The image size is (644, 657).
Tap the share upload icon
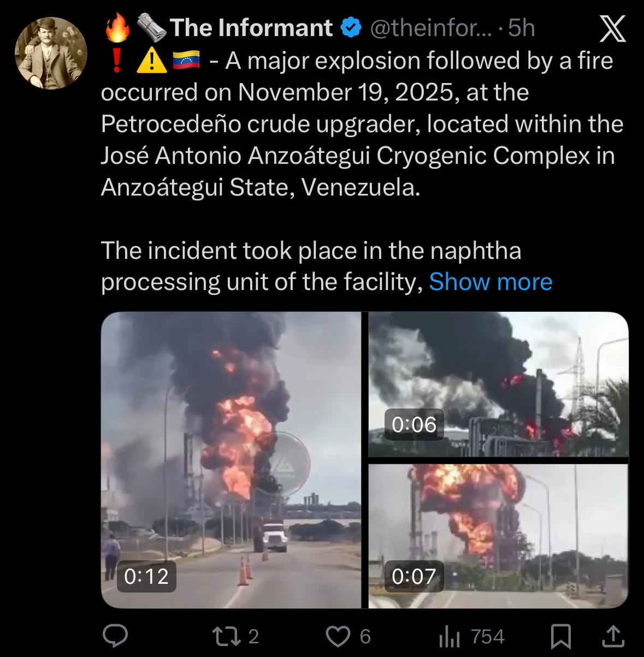point(613,636)
